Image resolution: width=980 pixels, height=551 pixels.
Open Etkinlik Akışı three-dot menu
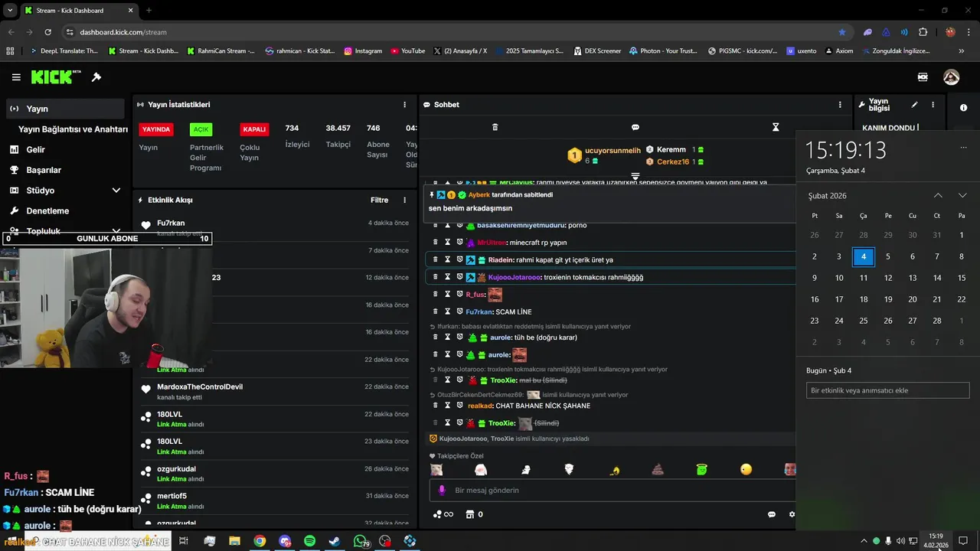(x=405, y=200)
